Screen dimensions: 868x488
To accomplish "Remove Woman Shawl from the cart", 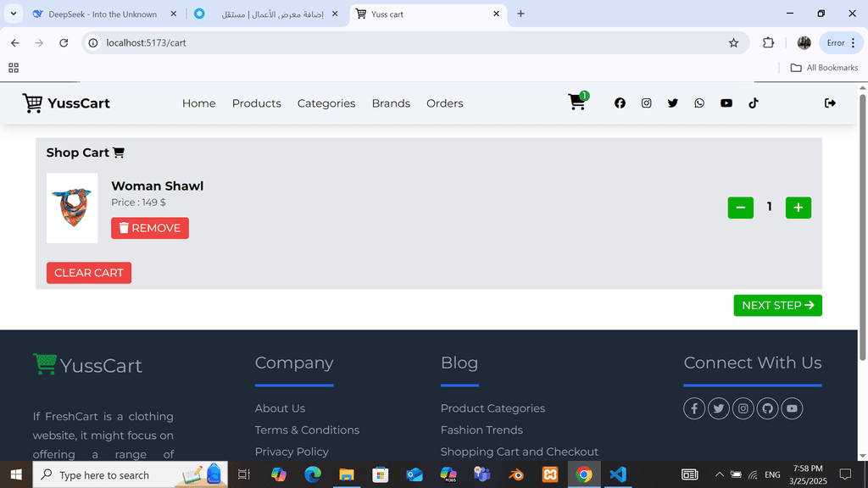I will 149,228.
